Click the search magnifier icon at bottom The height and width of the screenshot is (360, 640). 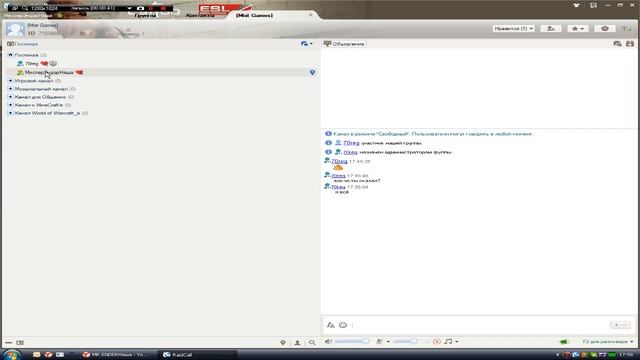coord(312,342)
